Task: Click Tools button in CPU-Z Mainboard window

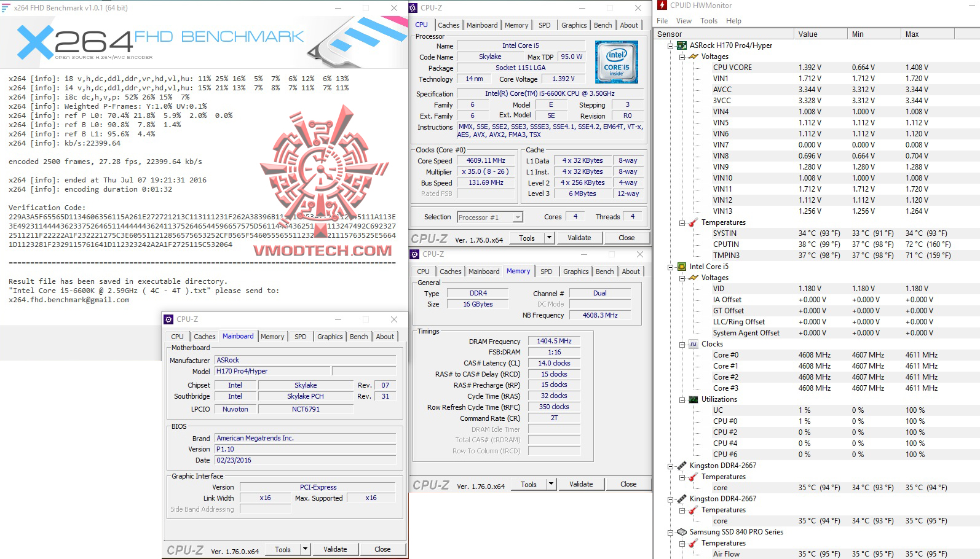Action: [x=283, y=549]
